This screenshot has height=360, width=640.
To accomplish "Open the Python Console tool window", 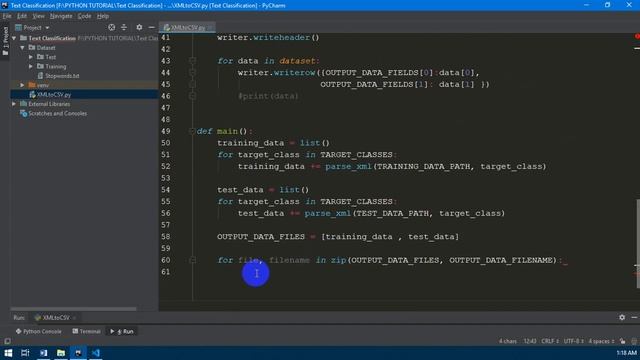I will (x=38, y=331).
